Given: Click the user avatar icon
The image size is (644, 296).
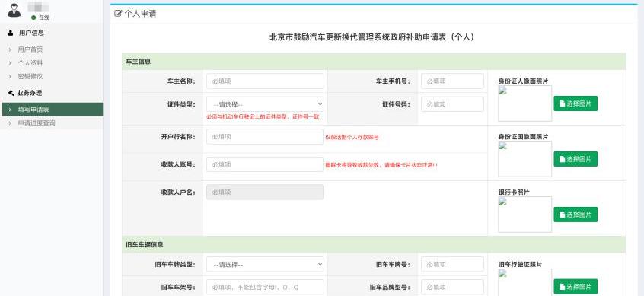Looking at the screenshot, I should pyautogui.click(x=14, y=10).
